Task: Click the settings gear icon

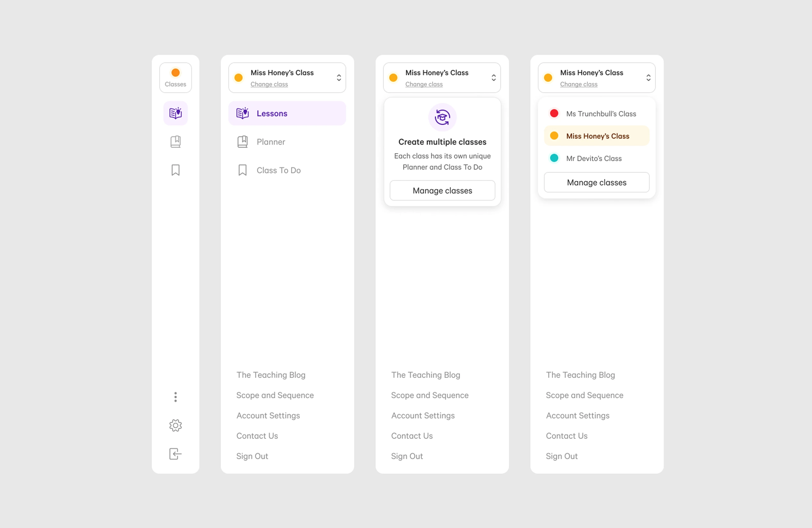Action: [175, 425]
